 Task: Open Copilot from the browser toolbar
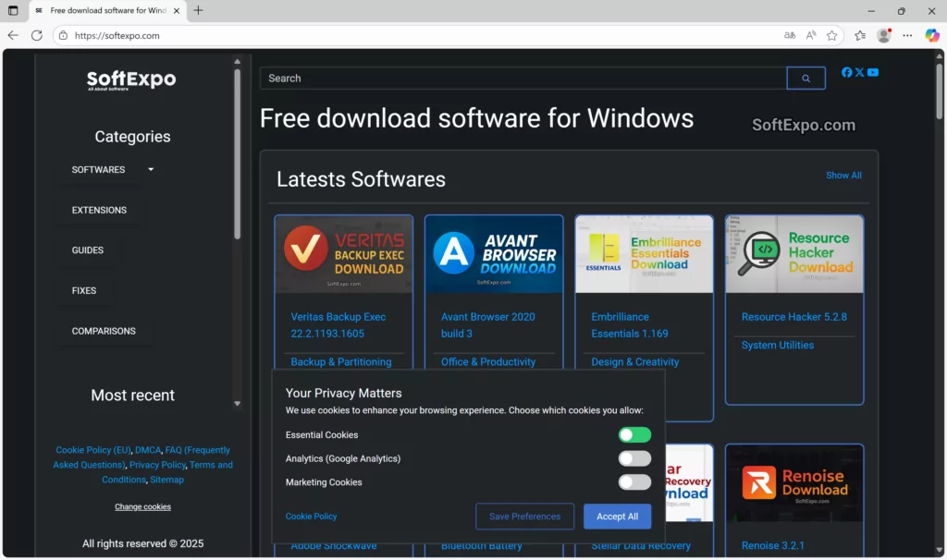coord(931,35)
